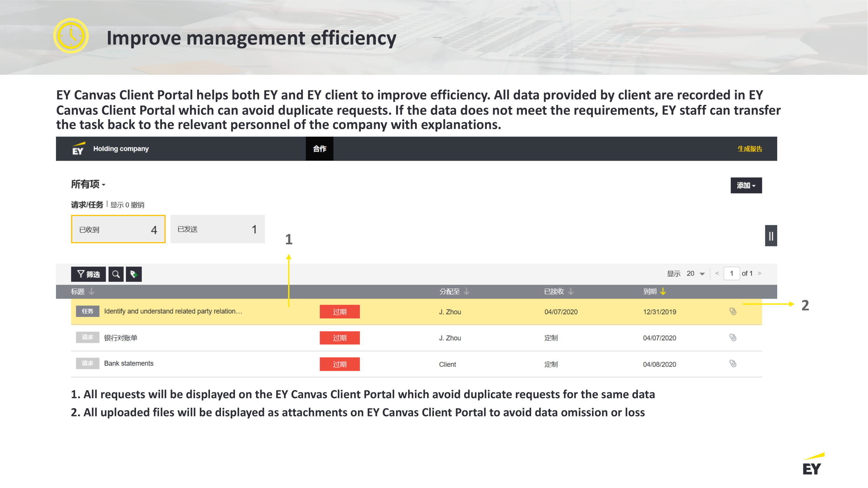Open attachment icon for 银行对账单 row
Image resolution: width=868 pixels, height=488 pixels.
[x=733, y=337]
